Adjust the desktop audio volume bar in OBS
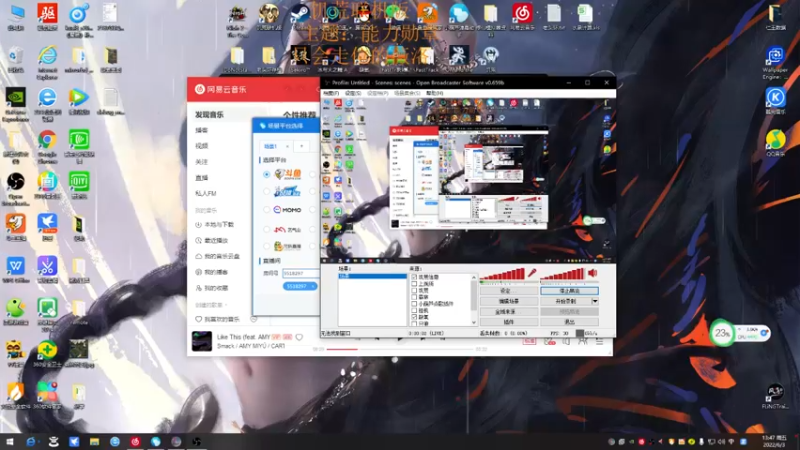 (563, 274)
